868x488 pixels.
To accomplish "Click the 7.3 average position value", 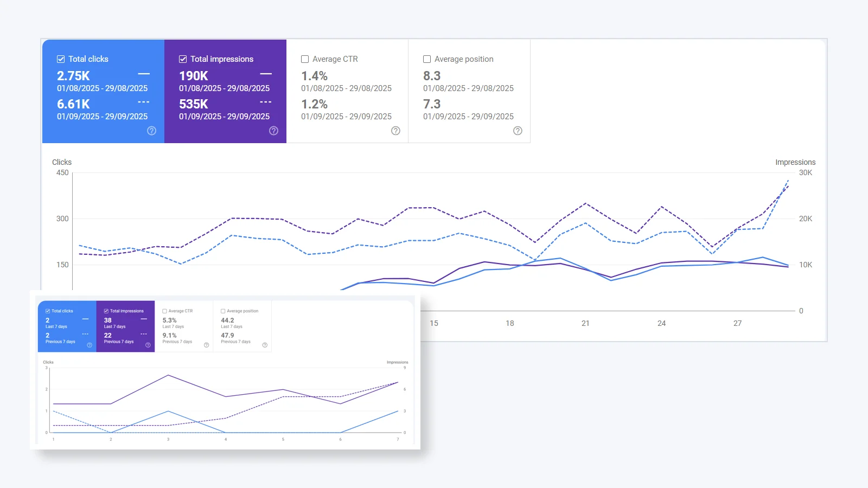I will coord(432,104).
